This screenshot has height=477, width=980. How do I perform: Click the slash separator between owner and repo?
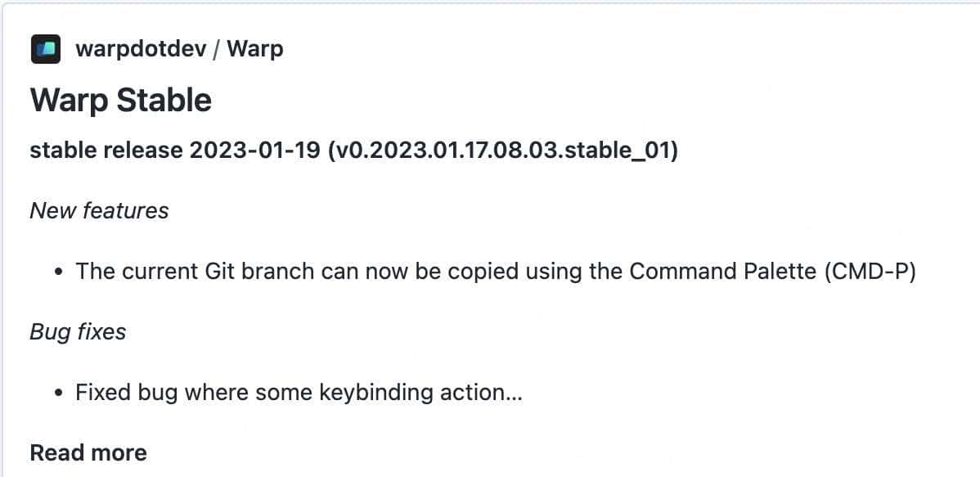tap(217, 49)
